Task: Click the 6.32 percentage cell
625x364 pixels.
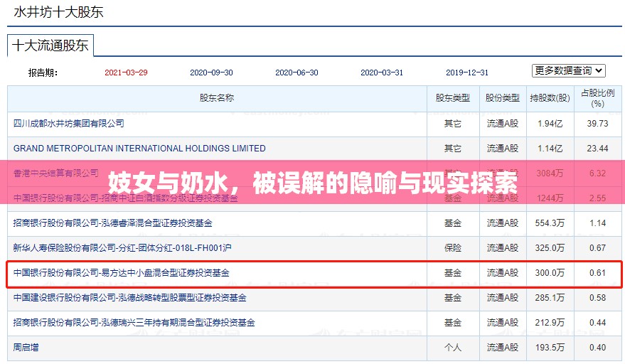Action: [597, 173]
